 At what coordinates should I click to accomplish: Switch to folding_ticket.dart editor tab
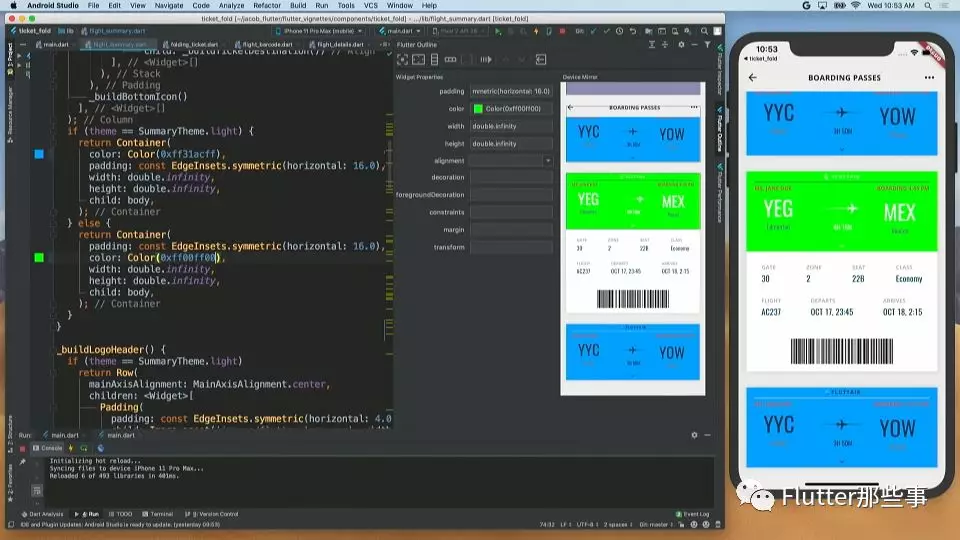point(190,45)
